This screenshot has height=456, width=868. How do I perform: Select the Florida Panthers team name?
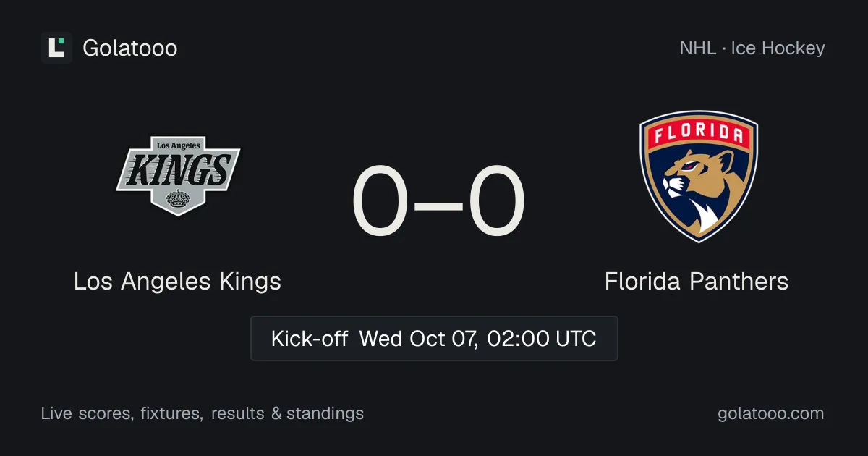[697, 281]
